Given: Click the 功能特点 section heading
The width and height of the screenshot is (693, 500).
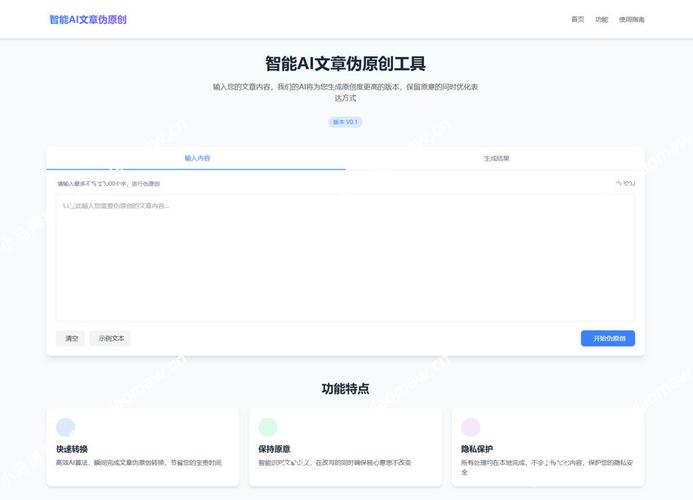Looking at the screenshot, I should click(x=345, y=389).
